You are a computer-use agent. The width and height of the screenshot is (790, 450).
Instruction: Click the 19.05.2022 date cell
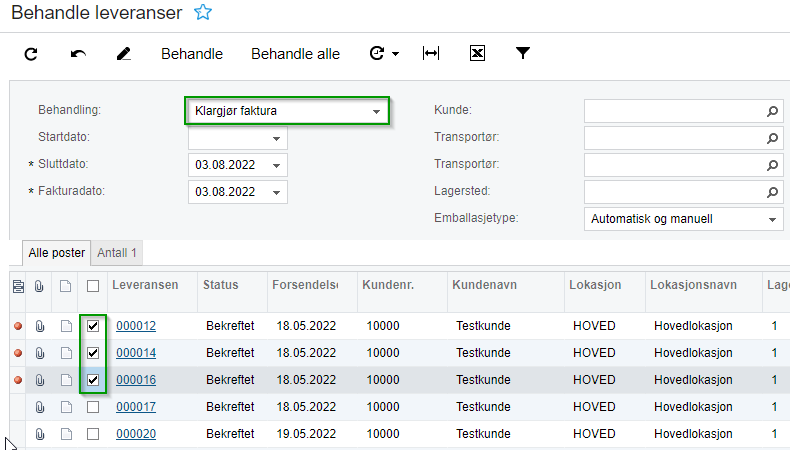[x=306, y=434]
